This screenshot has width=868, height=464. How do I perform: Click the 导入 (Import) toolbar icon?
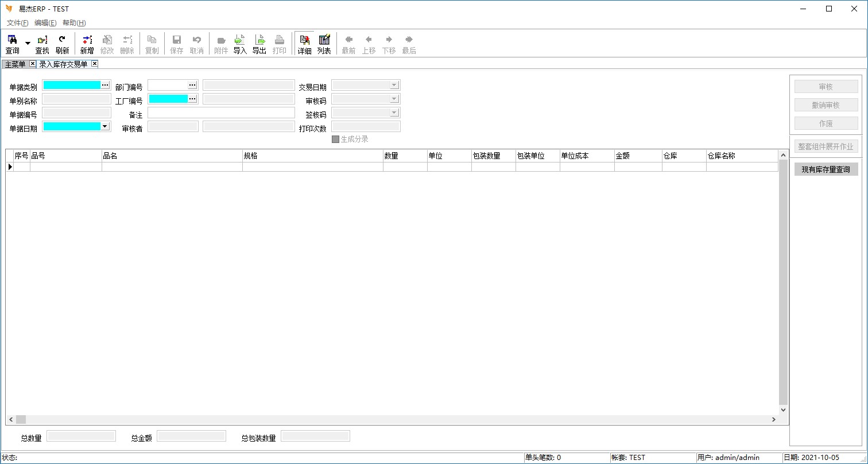[x=240, y=44]
